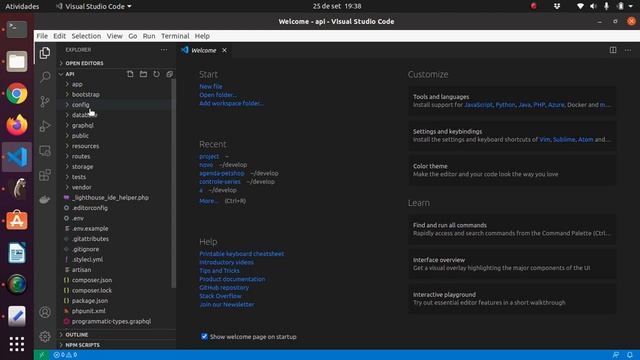Open the Docker view in activity bar
Viewport: 640px width, 360px height.
pyautogui.click(x=45, y=200)
